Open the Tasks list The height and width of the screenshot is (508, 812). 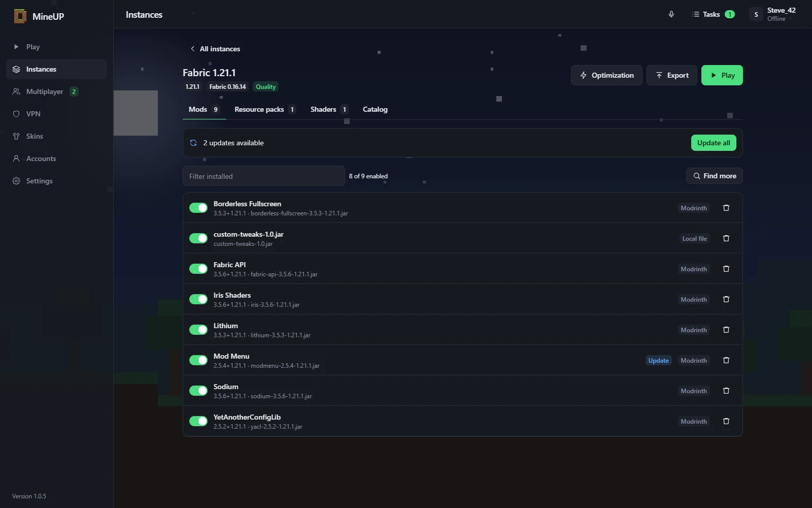pyautogui.click(x=713, y=14)
